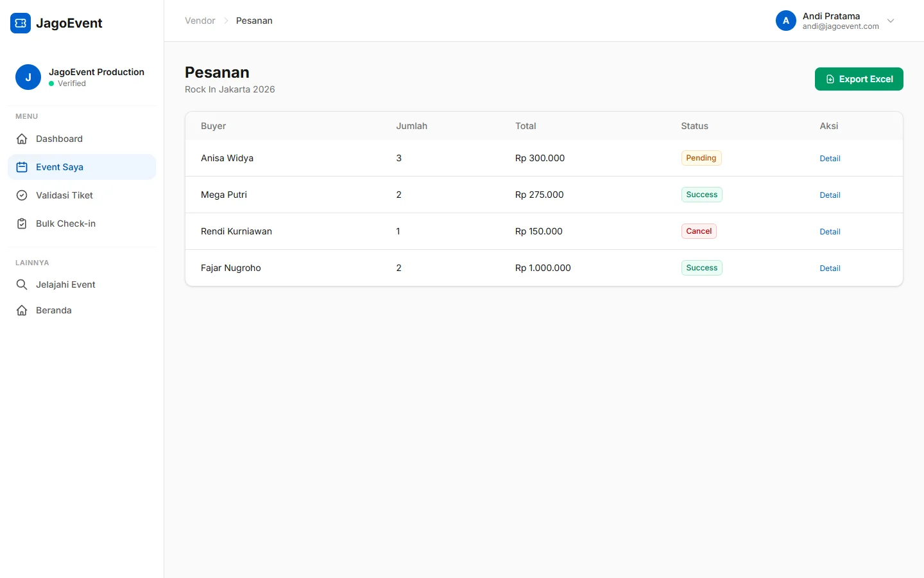The width and height of the screenshot is (924, 578).
Task: Click the Jelajahi Event search icon
Action: [x=22, y=285]
